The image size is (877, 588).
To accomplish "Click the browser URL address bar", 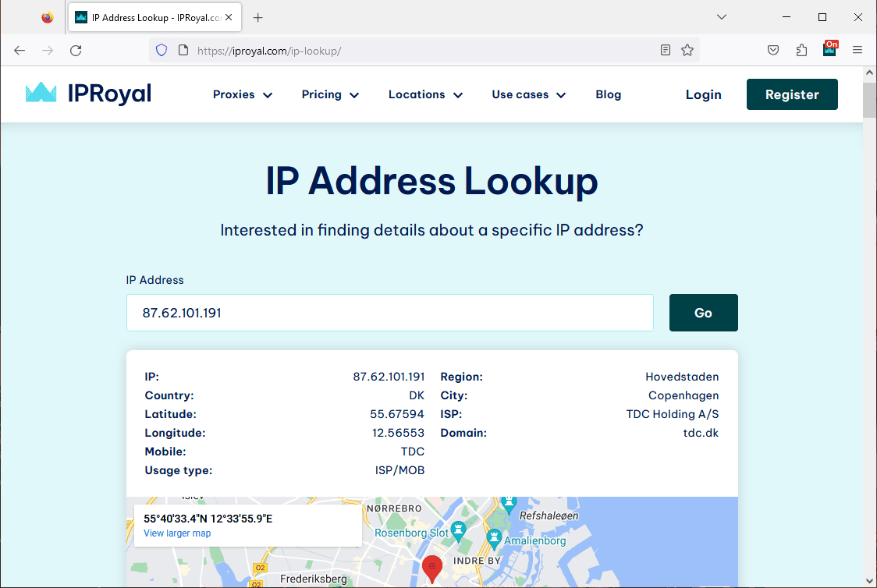I will 425,51.
